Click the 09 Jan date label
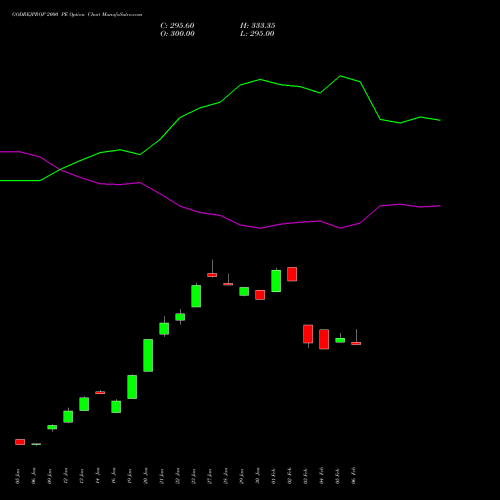This screenshot has height=500, width=500. (x=50, y=476)
